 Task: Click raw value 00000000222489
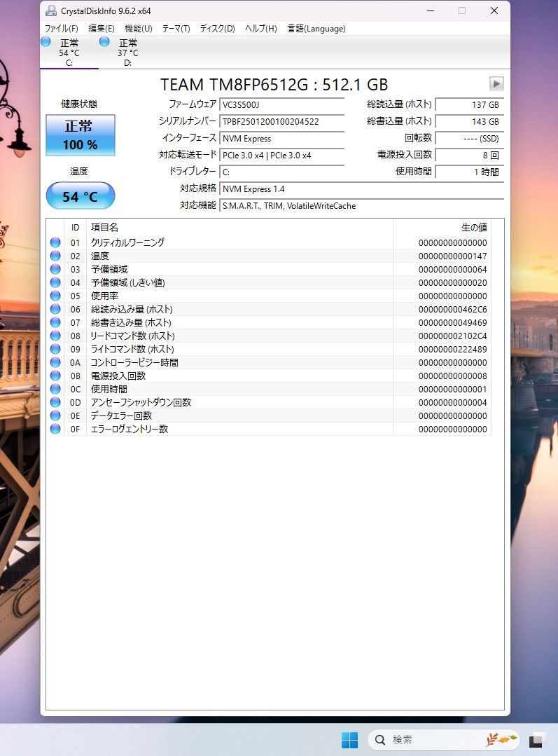[452, 349]
